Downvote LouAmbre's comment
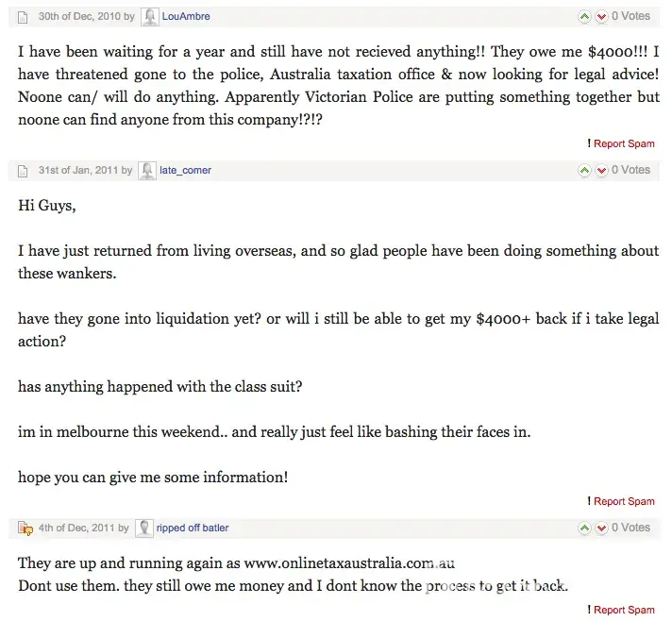 [601, 17]
